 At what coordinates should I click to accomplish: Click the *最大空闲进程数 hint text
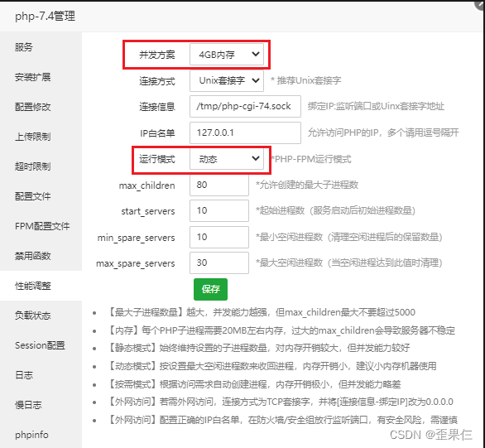point(349,263)
